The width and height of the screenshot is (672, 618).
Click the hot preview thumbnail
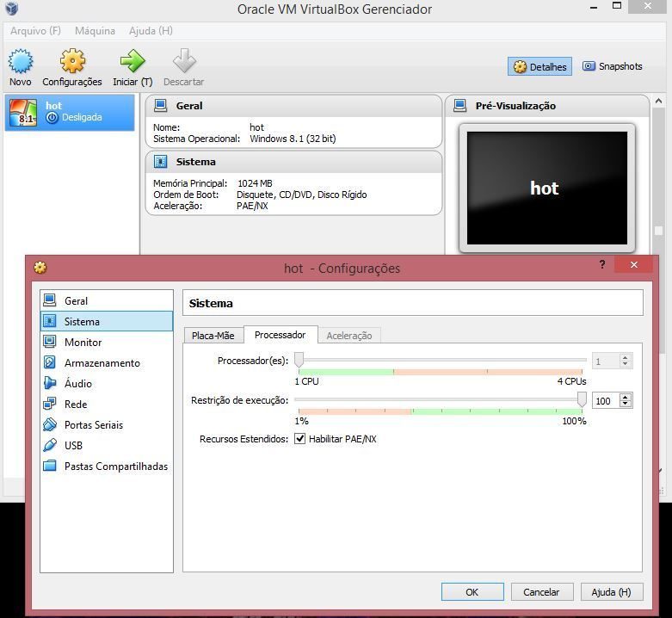tap(547, 188)
